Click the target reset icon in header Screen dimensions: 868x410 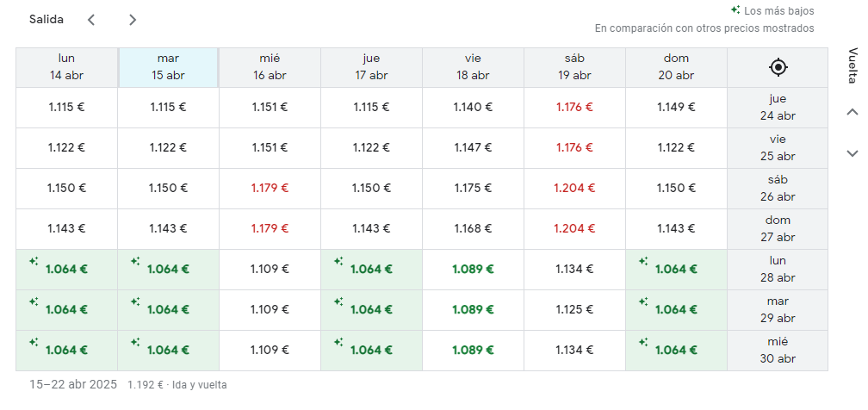[778, 67]
